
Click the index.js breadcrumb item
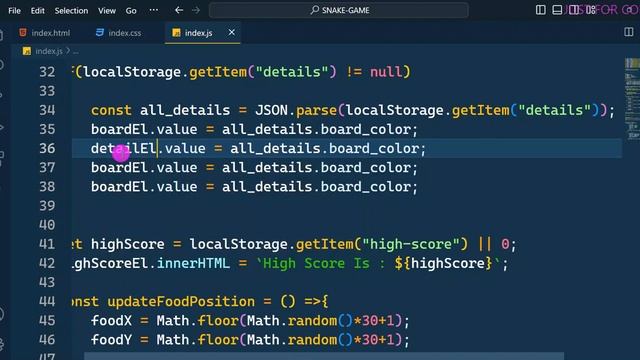[x=49, y=51]
